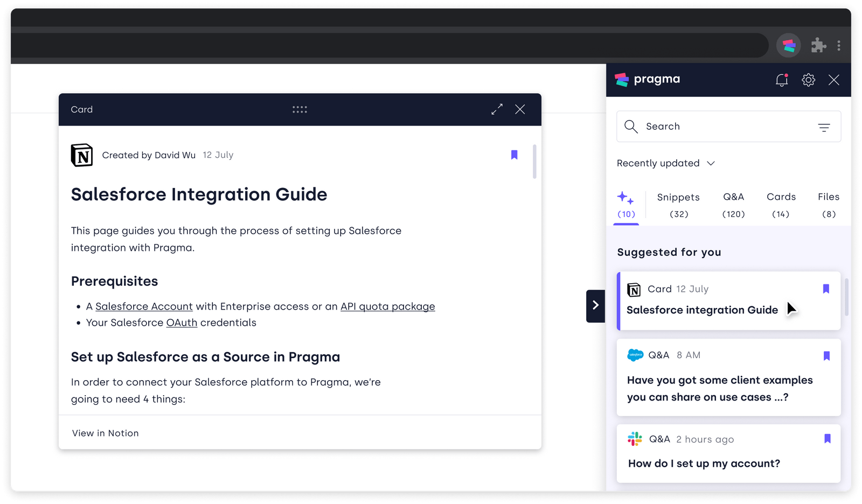Switch to the Files tab
Viewport: 862px width, 504px height.
829,205
